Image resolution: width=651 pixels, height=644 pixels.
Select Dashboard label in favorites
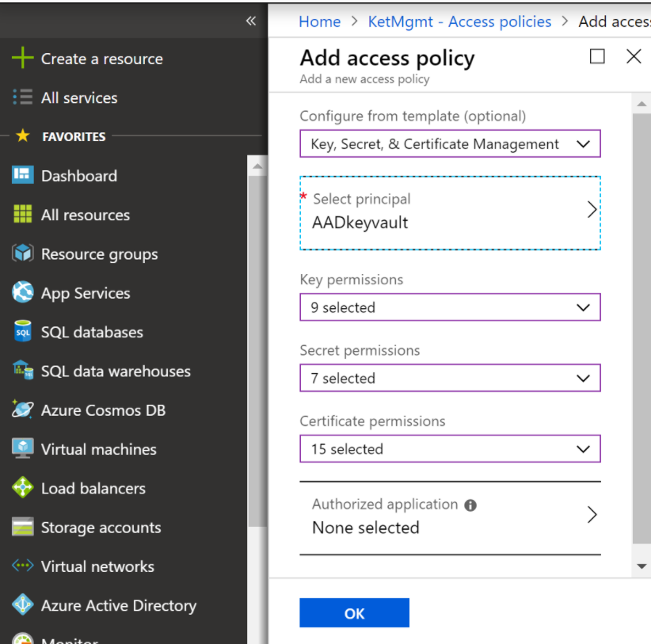click(x=79, y=176)
